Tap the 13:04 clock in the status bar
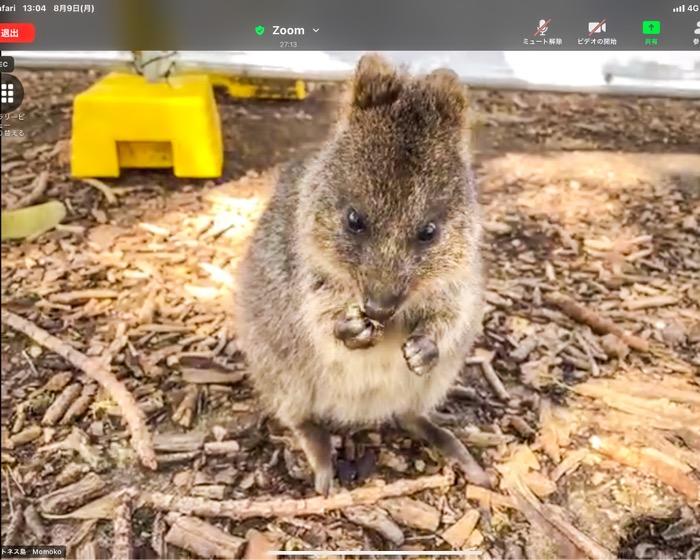Image resolution: width=700 pixels, height=560 pixels. tap(35, 7)
